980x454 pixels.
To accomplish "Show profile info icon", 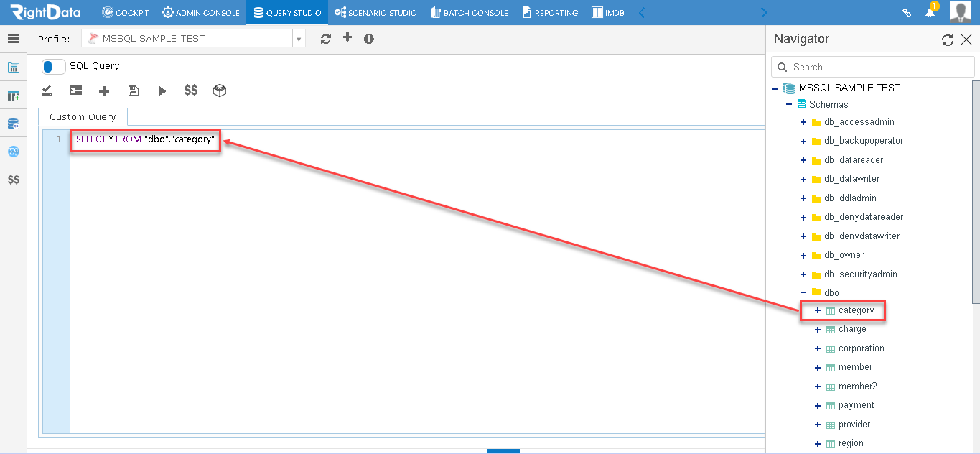I will point(369,39).
